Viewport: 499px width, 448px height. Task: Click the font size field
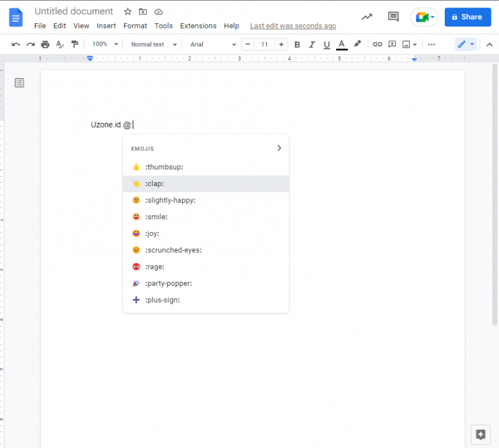pyautogui.click(x=264, y=44)
